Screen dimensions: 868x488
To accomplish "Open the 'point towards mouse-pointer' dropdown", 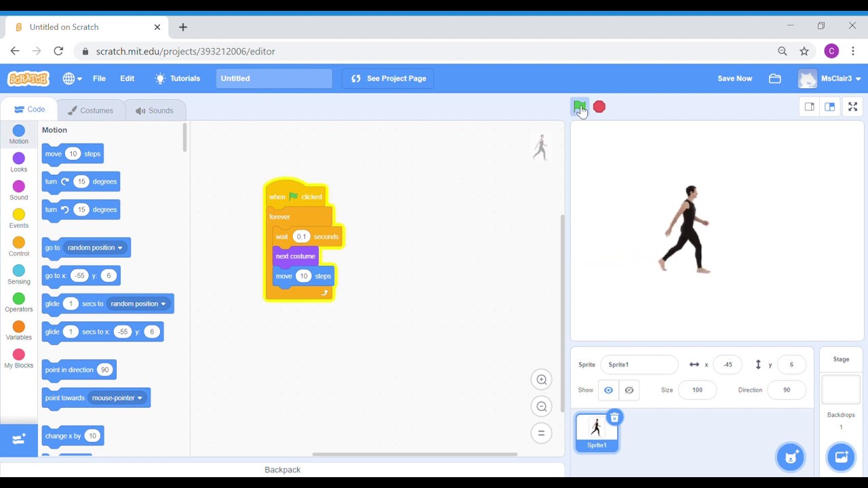I will pos(117,398).
